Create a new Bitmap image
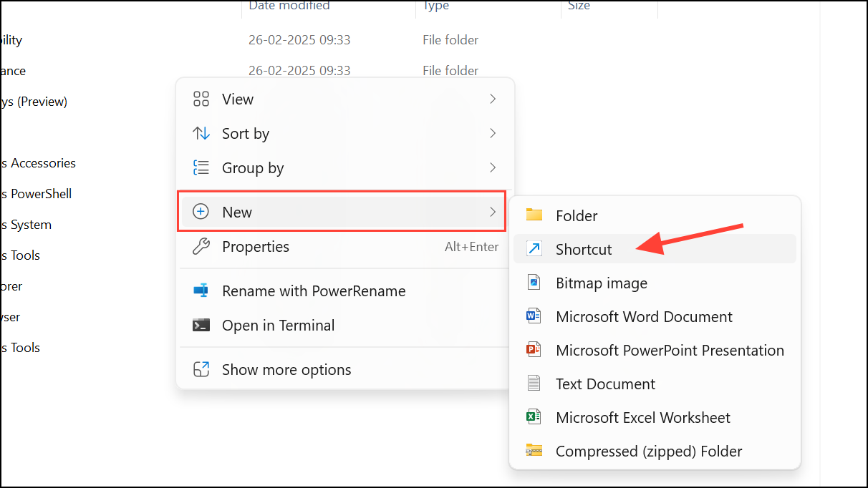 (x=655, y=283)
